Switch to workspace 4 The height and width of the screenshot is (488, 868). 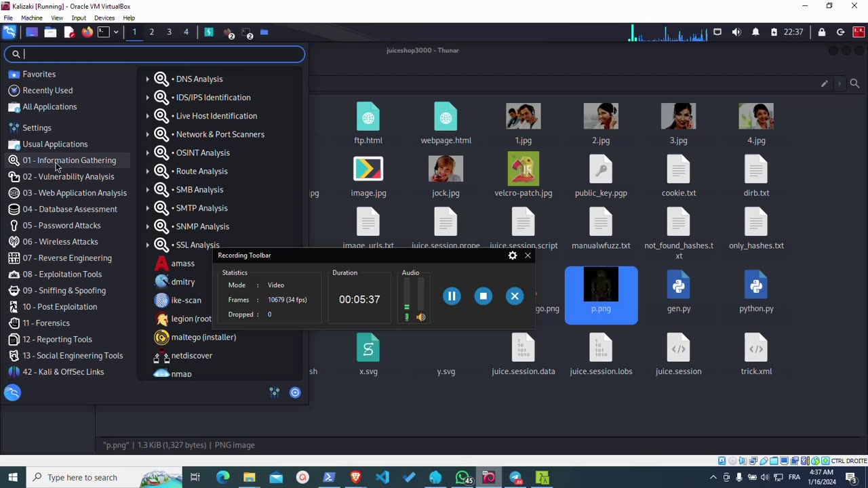[x=186, y=32]
